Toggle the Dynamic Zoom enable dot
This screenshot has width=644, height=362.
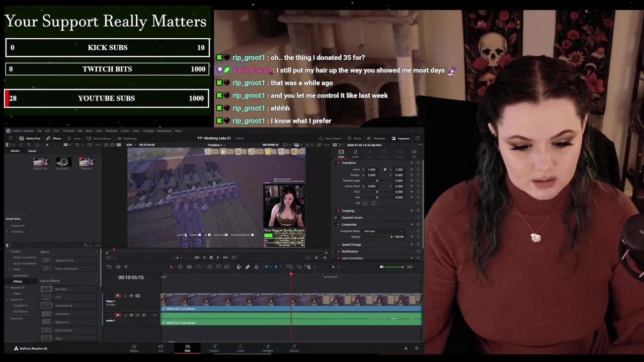coord(336,218)
